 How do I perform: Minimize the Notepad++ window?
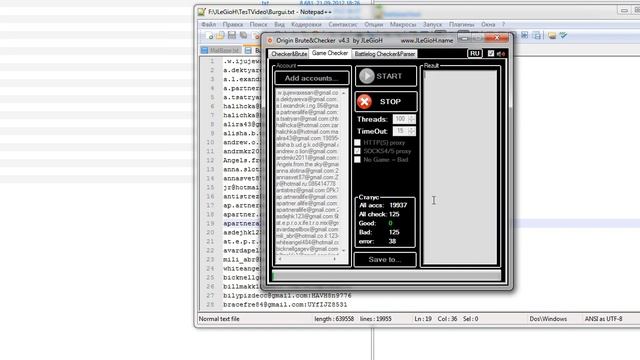pyautogui.click(x=624, y=11)
